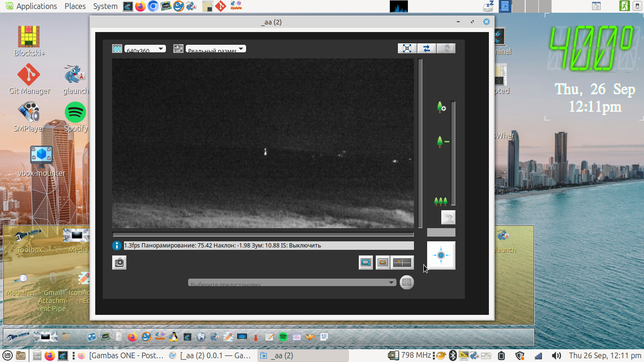Toggle the blue swap arrows button
Screen dimensions: 644x362
point(427,48)
